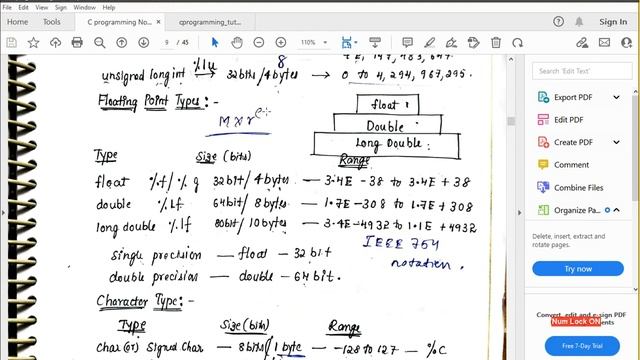This screenshot has width=640, height=360.
Task: Click the Free 7-Day Trial button
Action: coord(582,346)
